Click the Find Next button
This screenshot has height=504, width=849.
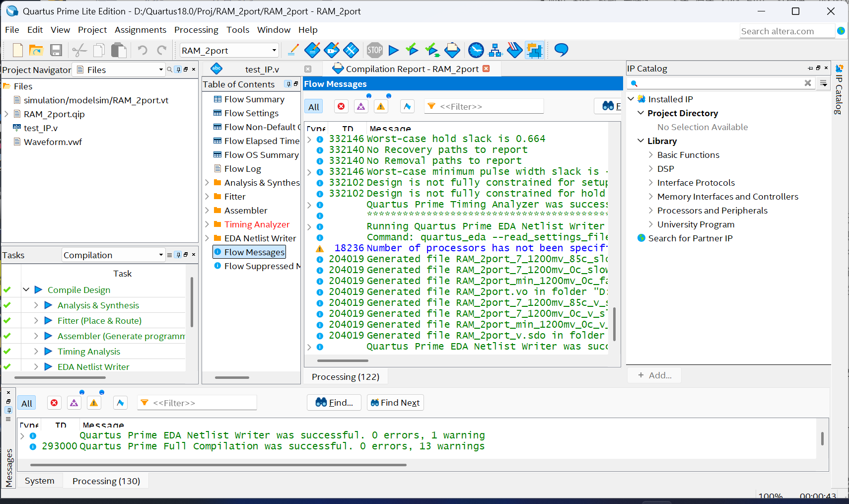[395, 403]
